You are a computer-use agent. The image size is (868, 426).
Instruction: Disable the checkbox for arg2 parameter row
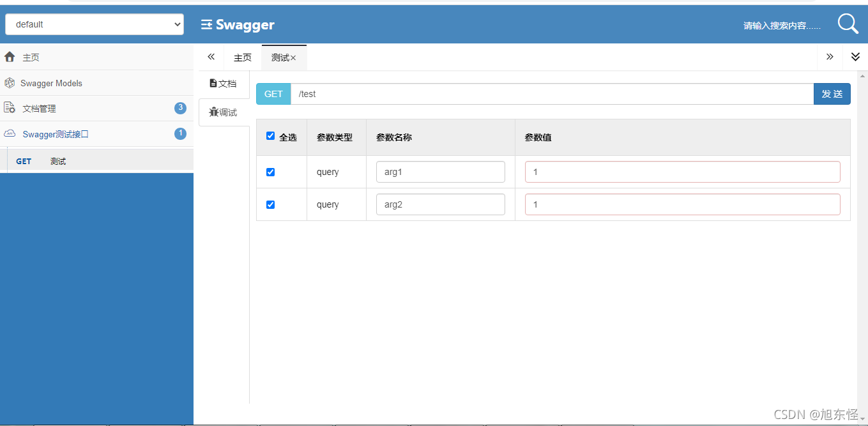pyautogui.click(x=270, y=204)
